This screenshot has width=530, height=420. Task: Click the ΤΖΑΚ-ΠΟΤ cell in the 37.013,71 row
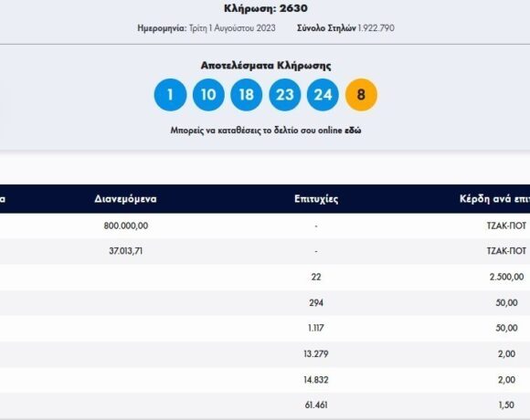[x=506, y=251]
